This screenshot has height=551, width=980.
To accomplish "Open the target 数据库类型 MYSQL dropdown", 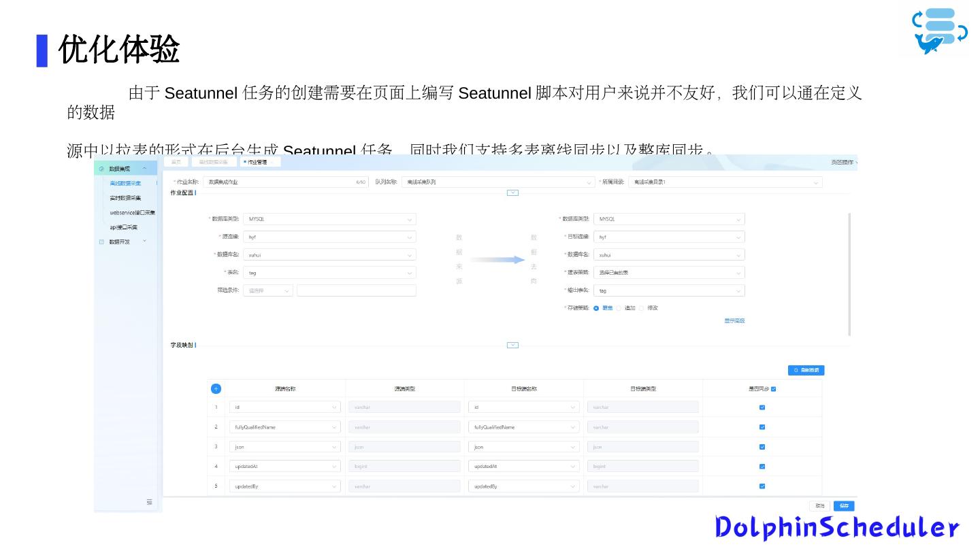I will pyautogui.click(x=669, y=219).
